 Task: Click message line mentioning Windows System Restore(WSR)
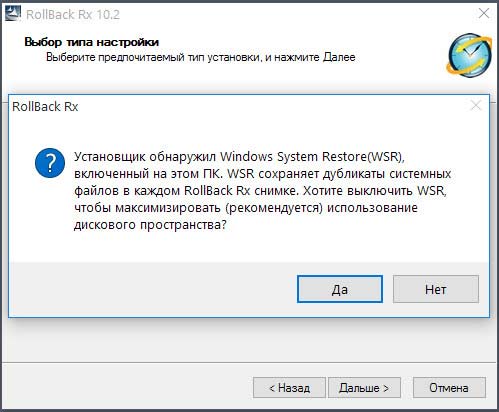(x=239, y=157)
